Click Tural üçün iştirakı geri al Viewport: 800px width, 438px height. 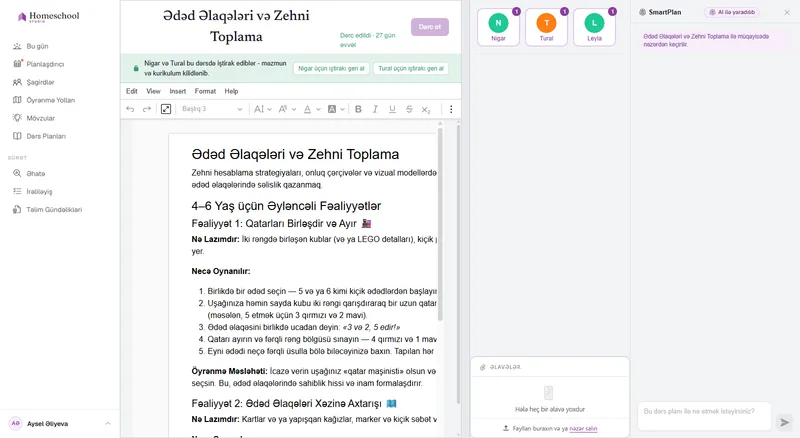click(x=411, y=68)
